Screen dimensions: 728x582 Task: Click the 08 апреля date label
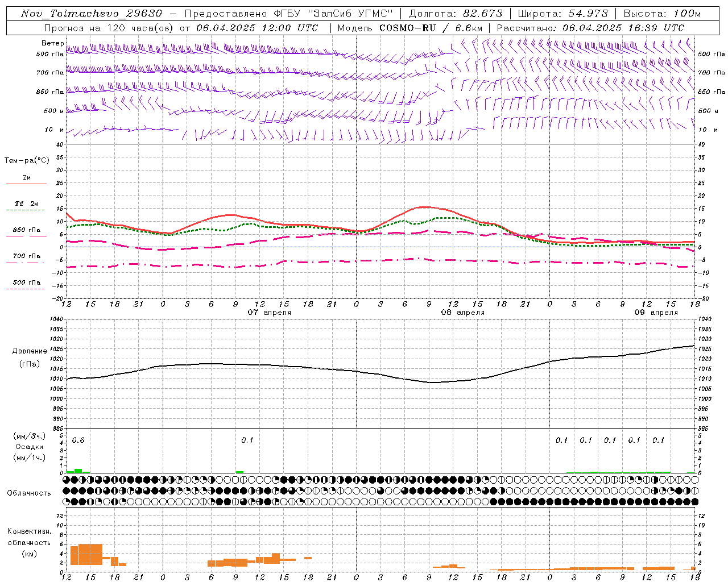point(463,313)
